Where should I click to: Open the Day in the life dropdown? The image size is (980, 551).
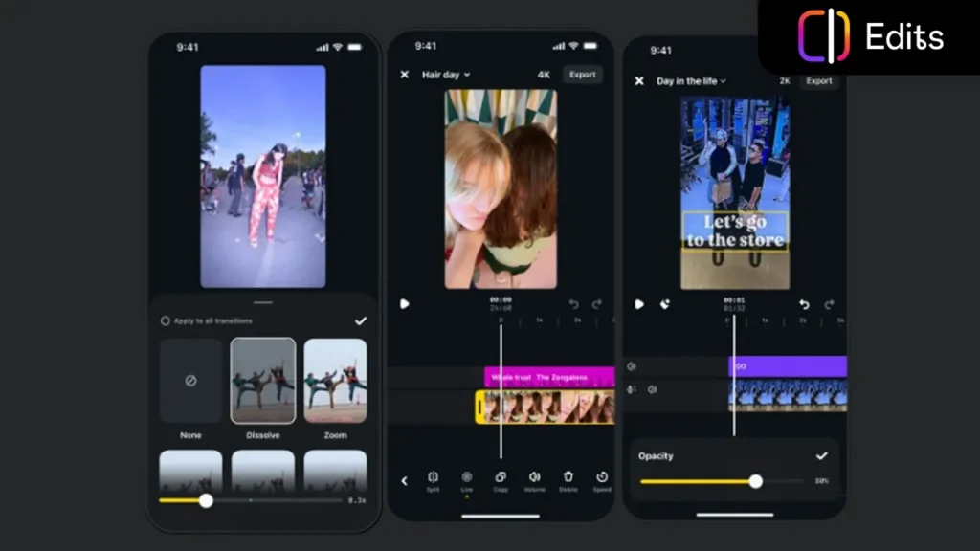pyautogui.click(x=691, y=81)
